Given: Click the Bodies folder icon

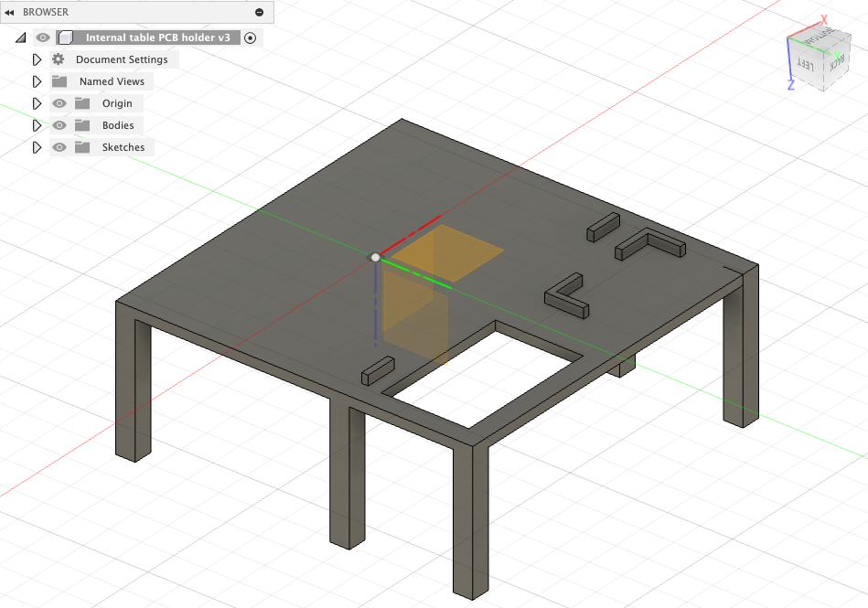Looking at the screenshot, I should [82, 125].
